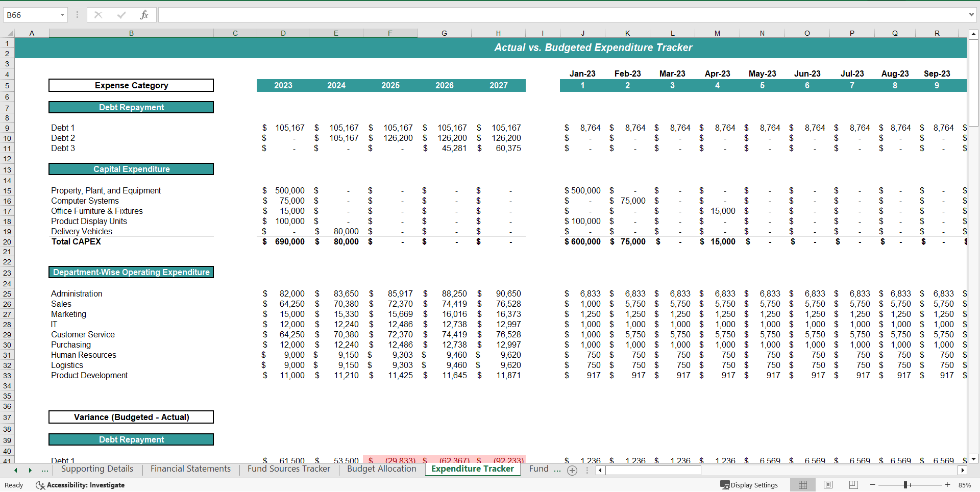Open the Display Settings options
This screenshot has width=980, height=492.
click(749, 485)
